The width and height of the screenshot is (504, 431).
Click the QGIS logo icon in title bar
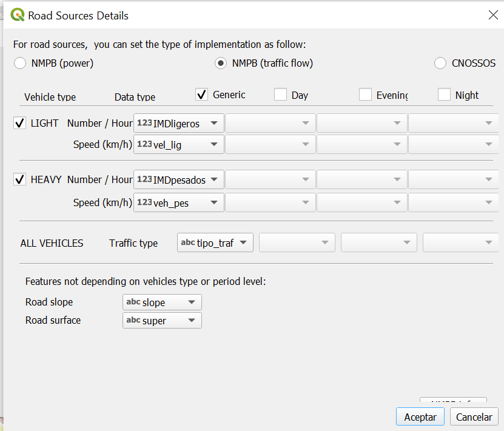click(x=18, y=16)
